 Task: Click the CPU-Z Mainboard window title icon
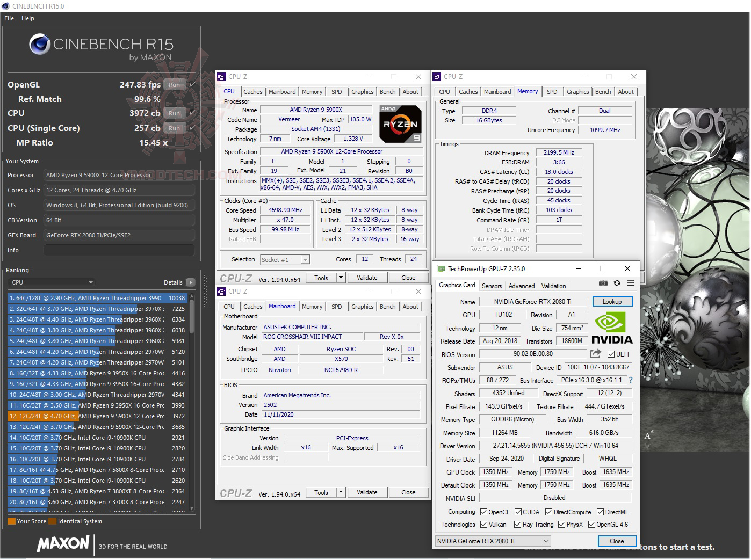coord(221,292)
